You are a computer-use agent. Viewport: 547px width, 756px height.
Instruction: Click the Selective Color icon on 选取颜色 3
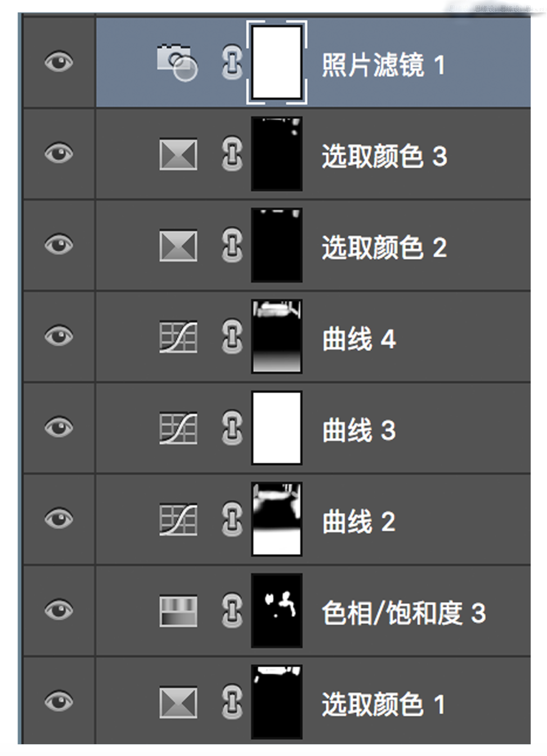tap(178, 154)
